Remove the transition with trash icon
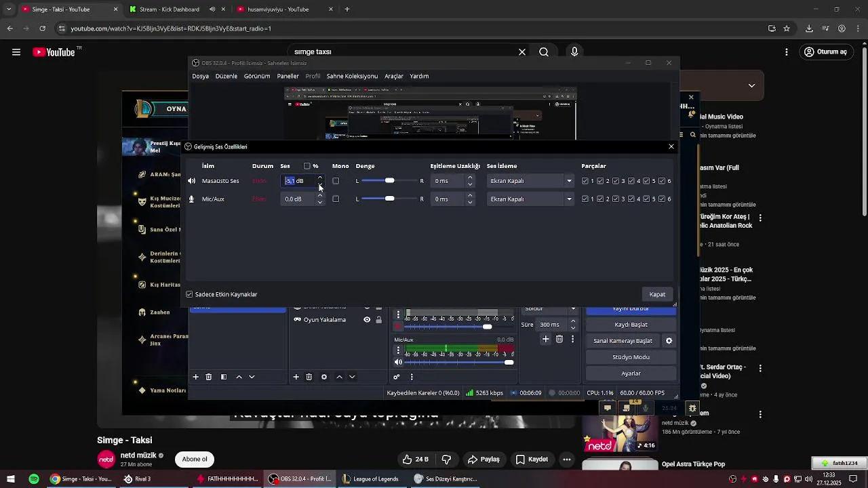868x488 pixels. point(559,339)
